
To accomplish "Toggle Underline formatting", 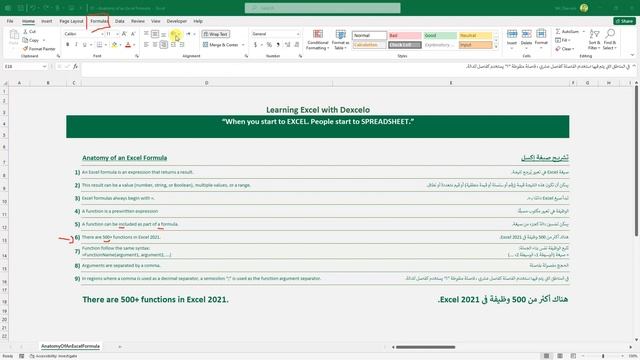I will [x=84, y=44].
